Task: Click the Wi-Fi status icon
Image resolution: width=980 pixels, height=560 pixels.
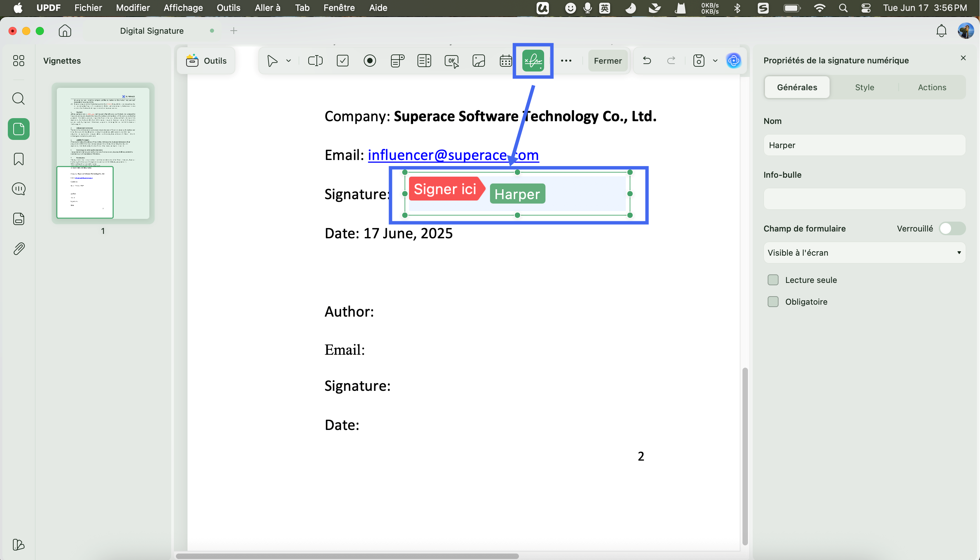Action: [x=819, y=8]
